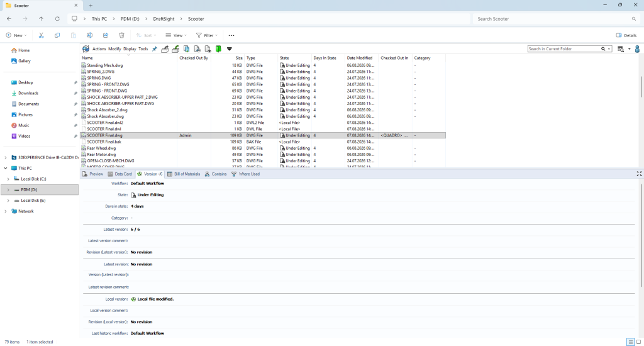
Task: Collapse the This PC tree node
Action: [x=6, y=168]
